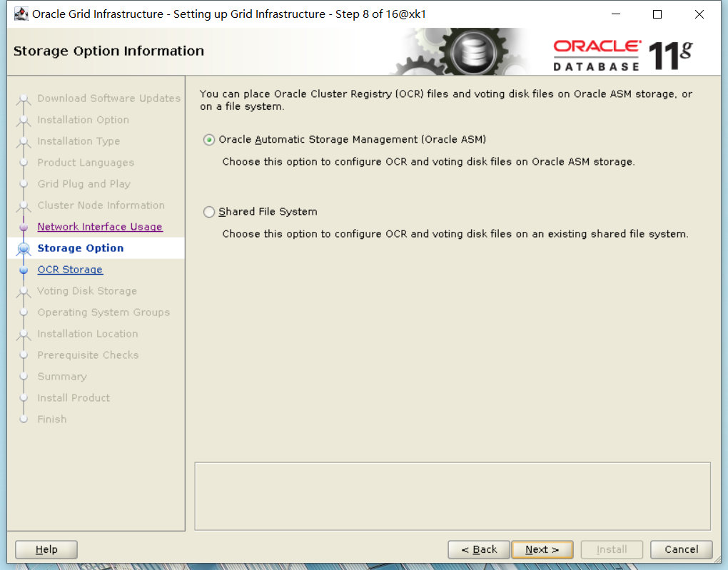The height and width of the screenshot is (570, 728).
Task: Click the Download Software Updates step label
Action: (x=108, y=98)
